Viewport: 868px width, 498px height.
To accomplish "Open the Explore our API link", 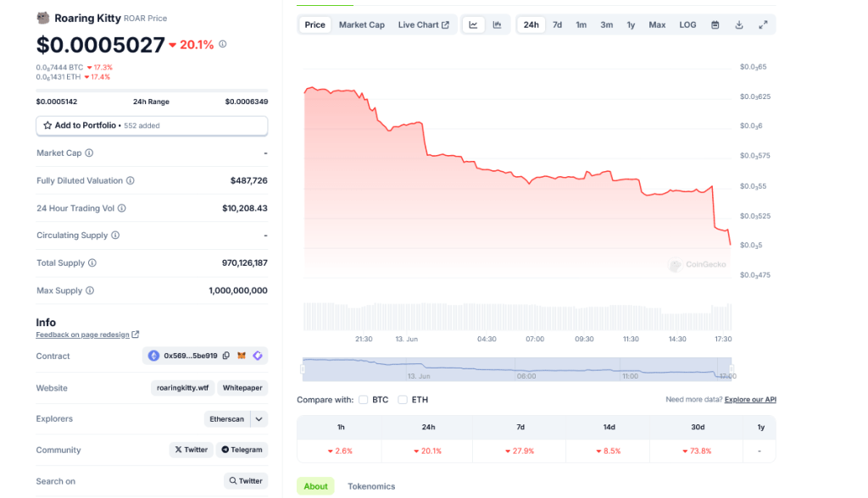I will pyautogui.click(x=750, y=399).
